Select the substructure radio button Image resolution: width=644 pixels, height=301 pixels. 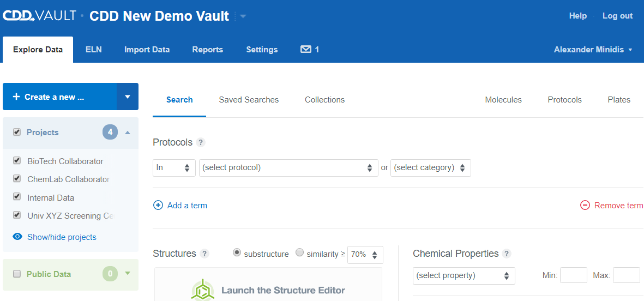coord(237,252)
